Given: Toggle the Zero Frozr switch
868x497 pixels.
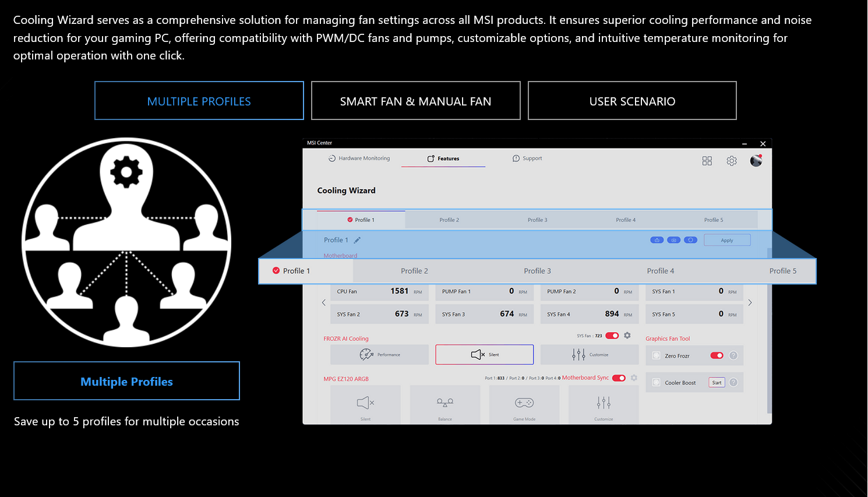Looking at the screenshot, I should pyautogui.click(x=717, y=355).
